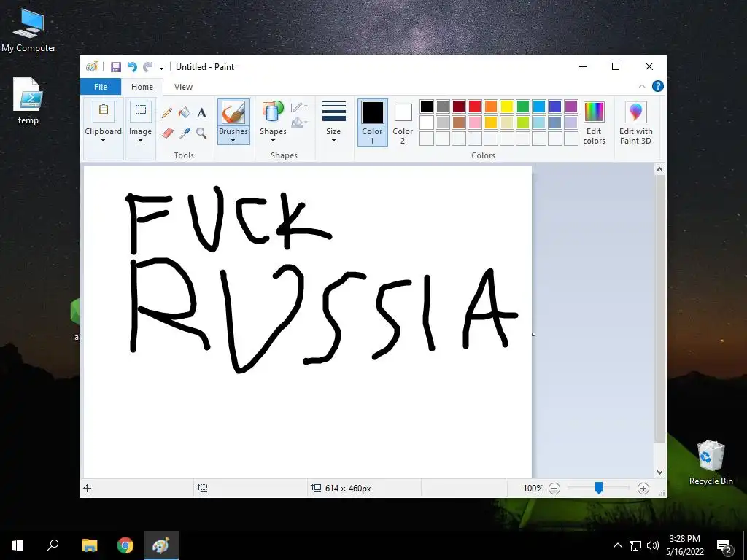Click the Paste clipboard icon
Screen dimensions: 747x560
coord(104,111)
